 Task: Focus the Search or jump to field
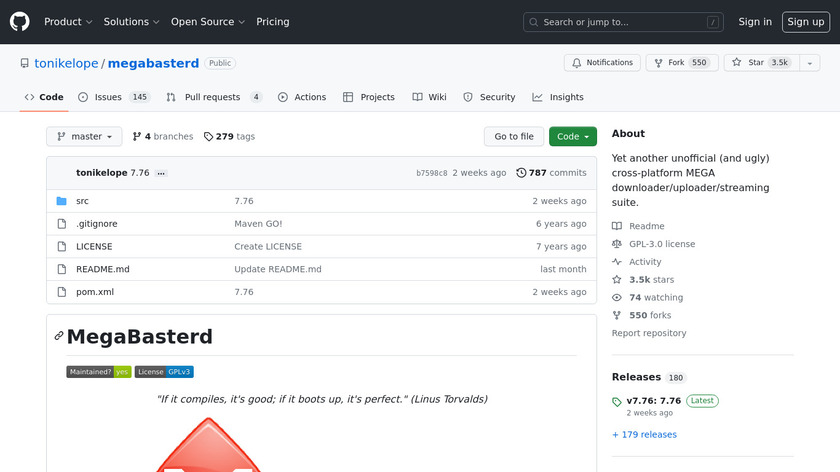623,22
